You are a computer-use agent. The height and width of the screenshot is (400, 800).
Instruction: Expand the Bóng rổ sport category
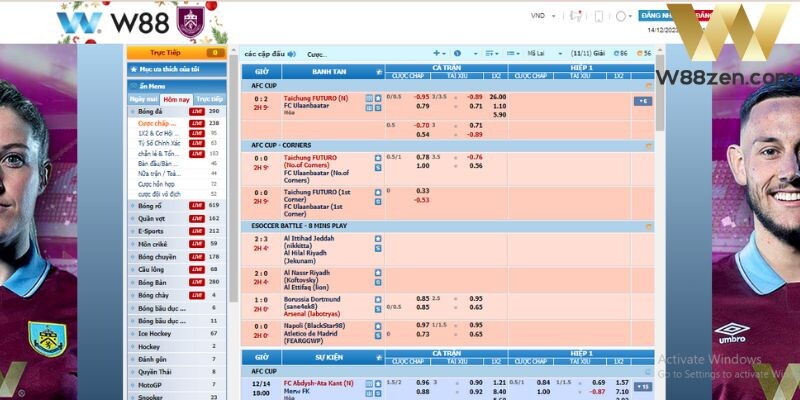(x=152, y=204)
